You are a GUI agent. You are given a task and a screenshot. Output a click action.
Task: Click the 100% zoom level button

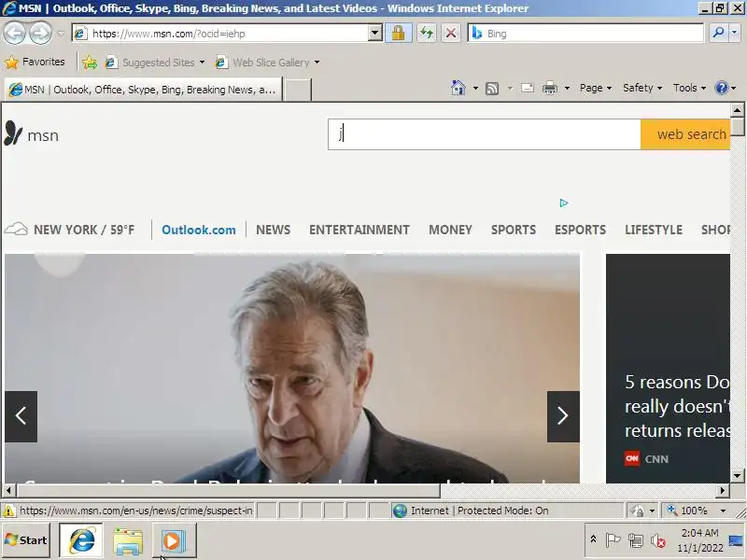tap(688, 511)
